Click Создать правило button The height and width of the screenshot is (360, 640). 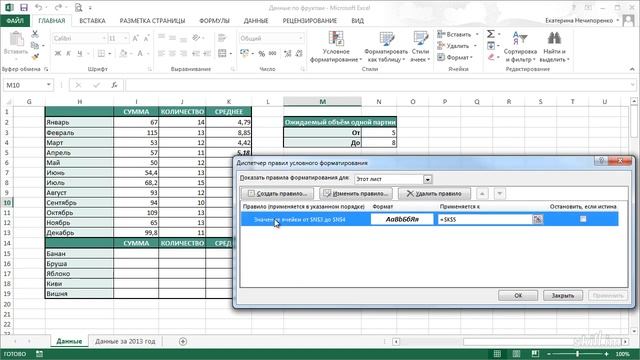click(x=278, y=193)
